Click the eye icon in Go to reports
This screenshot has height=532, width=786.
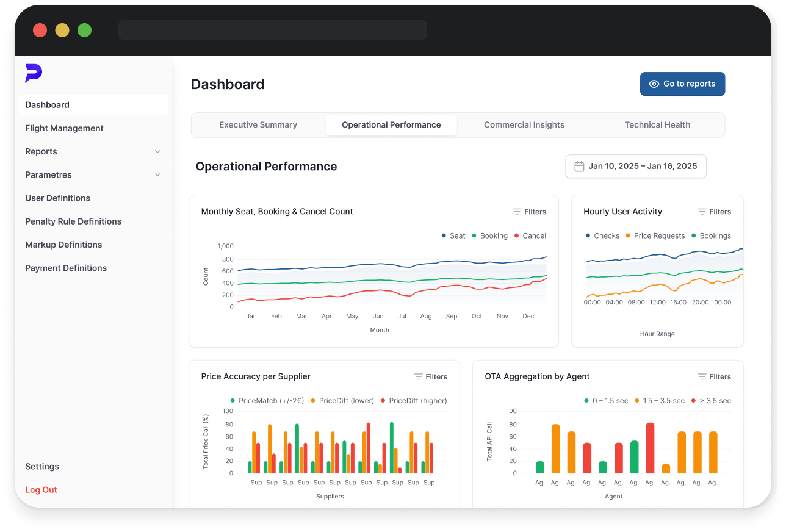(654, 84)
